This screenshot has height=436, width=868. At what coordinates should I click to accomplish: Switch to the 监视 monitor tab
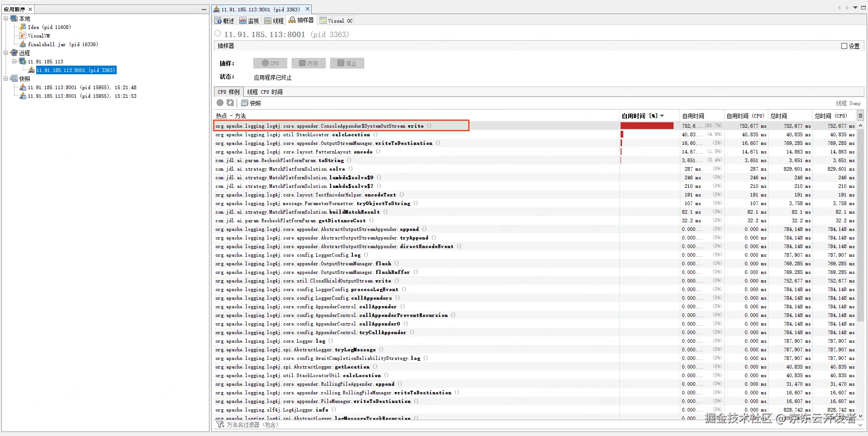coord(249,20)
